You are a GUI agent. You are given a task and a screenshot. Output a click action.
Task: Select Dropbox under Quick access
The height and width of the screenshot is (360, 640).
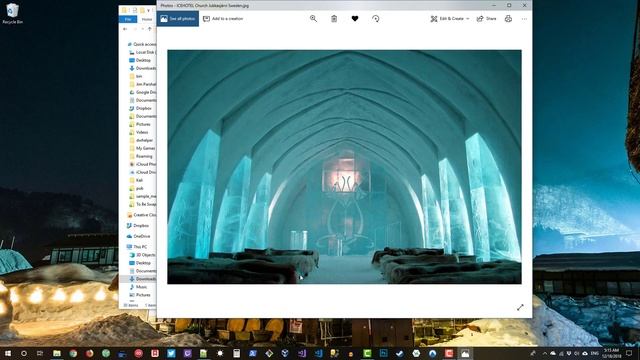tap(140, 108)
